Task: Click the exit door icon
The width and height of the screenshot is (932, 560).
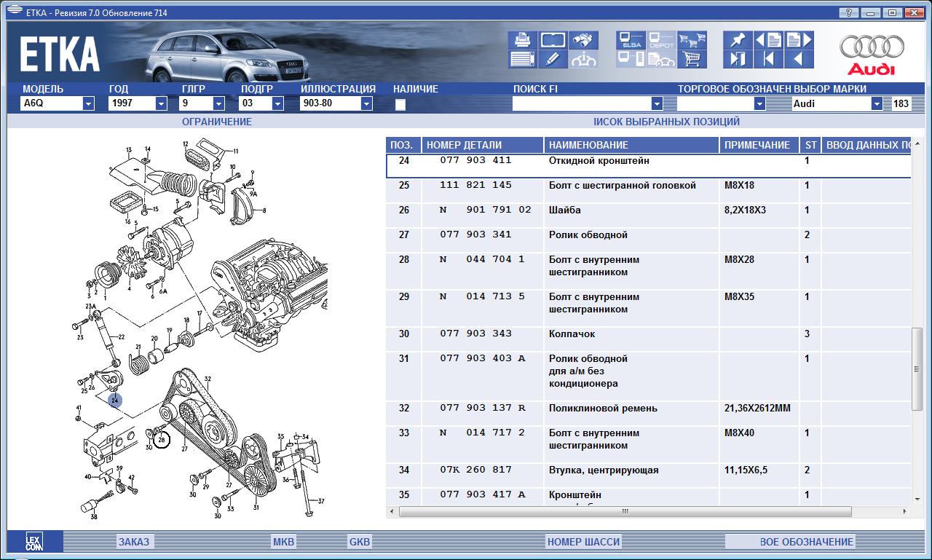Action: pos(738,59)
